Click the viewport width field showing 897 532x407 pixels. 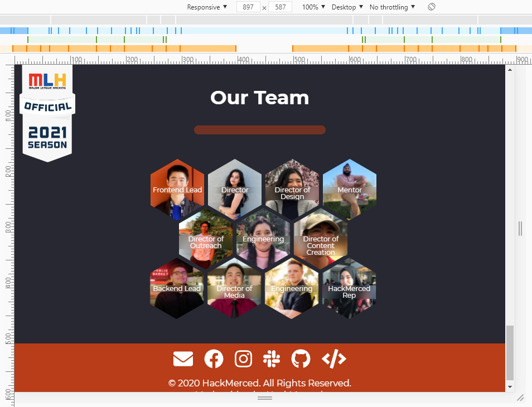[x=248, y=7]
